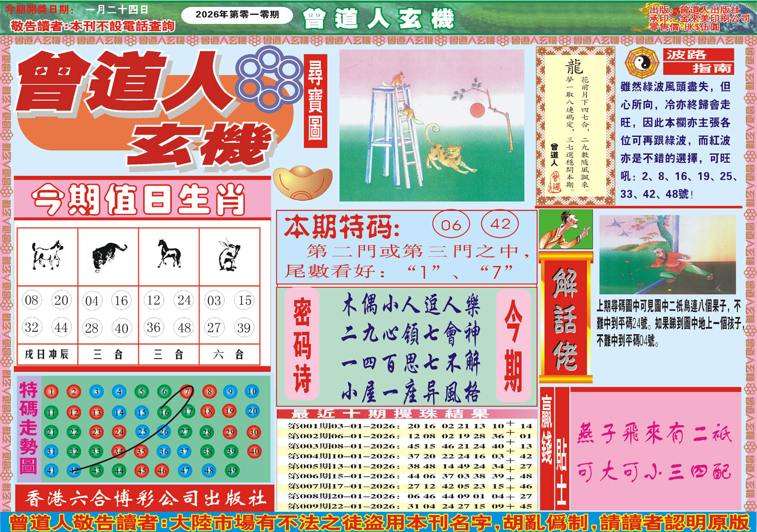Select the dog zodiac picture
Image resolution: width=757 pixels, height=532 pixels.
pyautogui.click(x=47, y=255)
